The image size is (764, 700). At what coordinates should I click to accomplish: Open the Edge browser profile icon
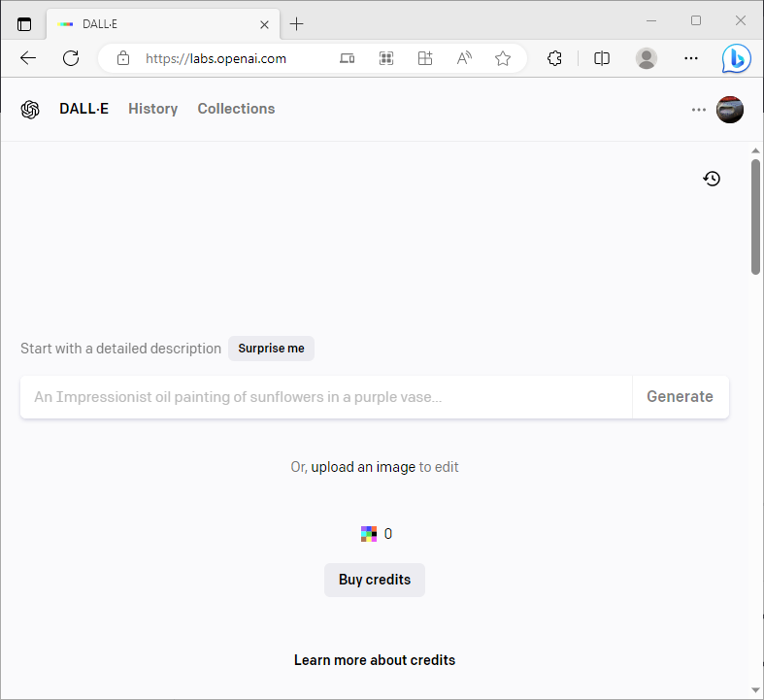pyautogui.click(x=647, y=58)
